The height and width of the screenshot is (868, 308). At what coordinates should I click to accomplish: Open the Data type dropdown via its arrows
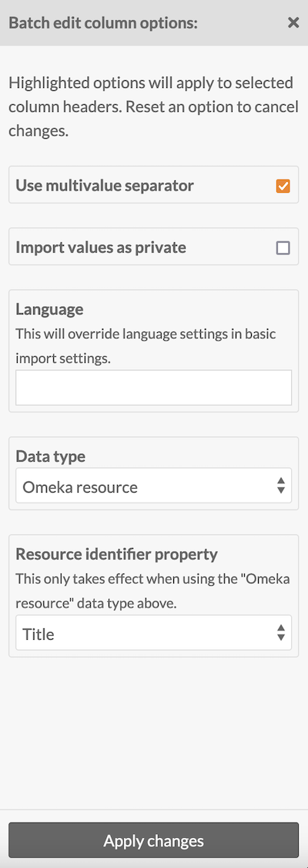coord(281,486)
